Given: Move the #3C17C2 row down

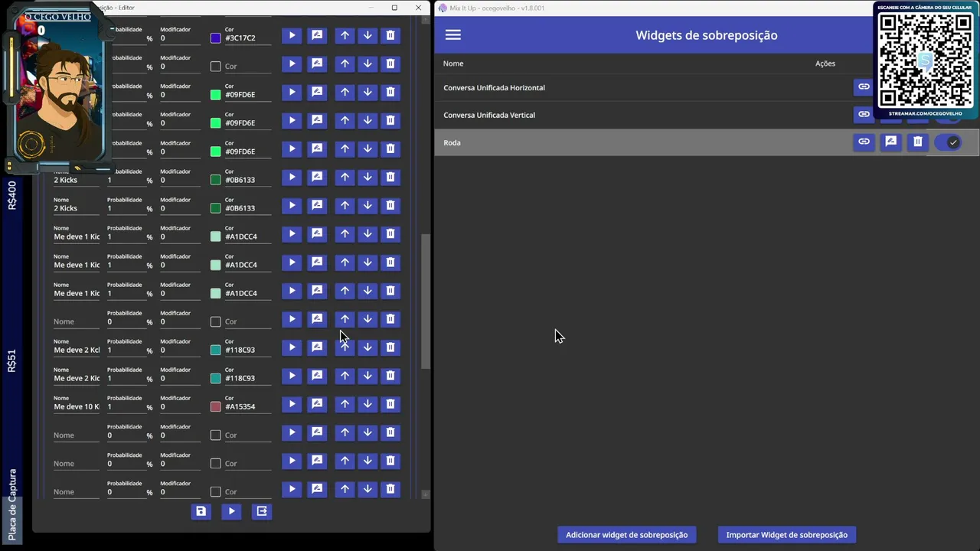Looking at the screenshot, I should pyautogui.click(x=367, y=35).
